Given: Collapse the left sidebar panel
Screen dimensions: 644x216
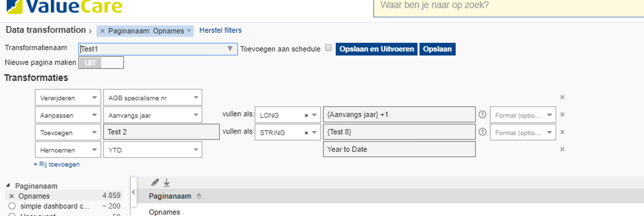Looking at the screenshot, I should (x=134, y=192).
